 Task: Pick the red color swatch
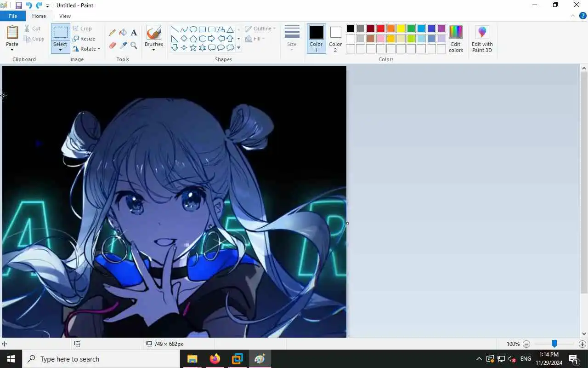[381, 29]
